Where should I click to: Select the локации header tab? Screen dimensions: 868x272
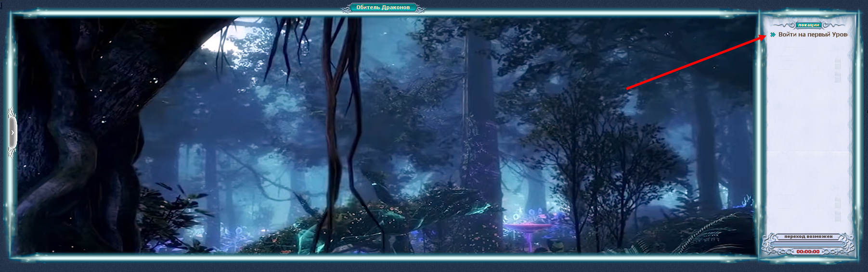pos(808,25)
